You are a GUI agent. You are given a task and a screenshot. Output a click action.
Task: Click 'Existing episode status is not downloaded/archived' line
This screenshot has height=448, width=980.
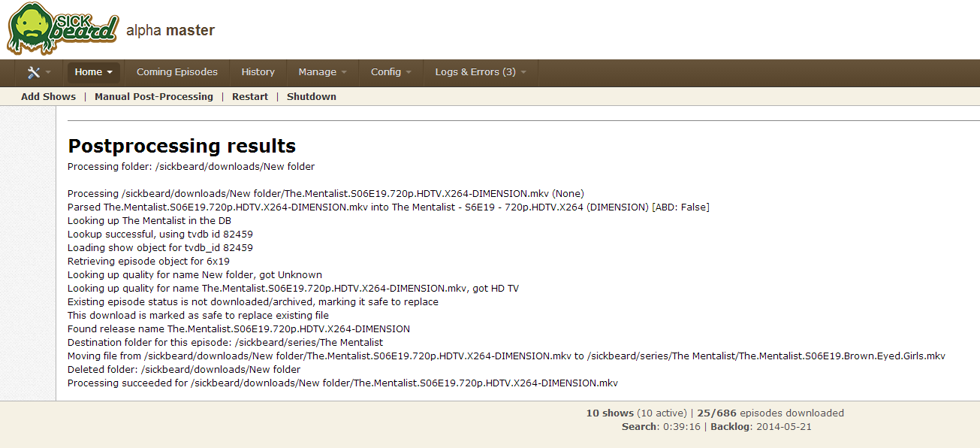point(253,302)
